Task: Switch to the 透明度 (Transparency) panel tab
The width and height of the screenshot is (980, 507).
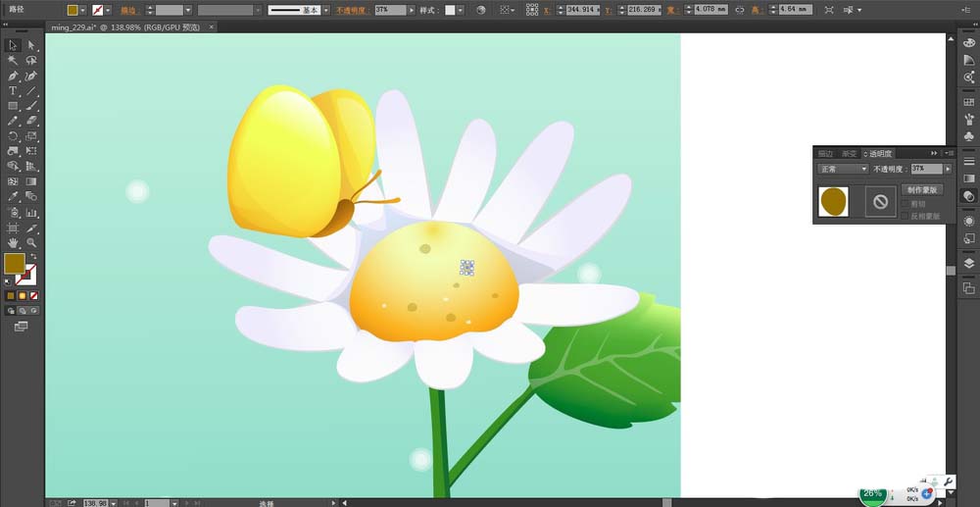Action: tap(880, 153)
